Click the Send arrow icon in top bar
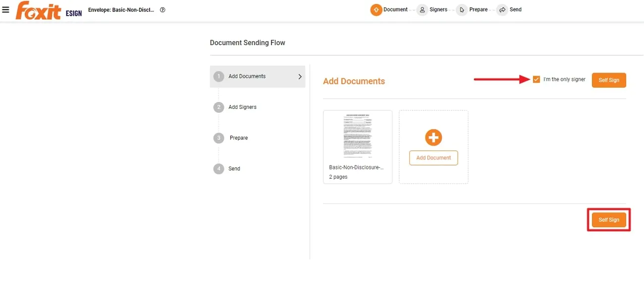This screenshot has height=301, width=644. 502,9
